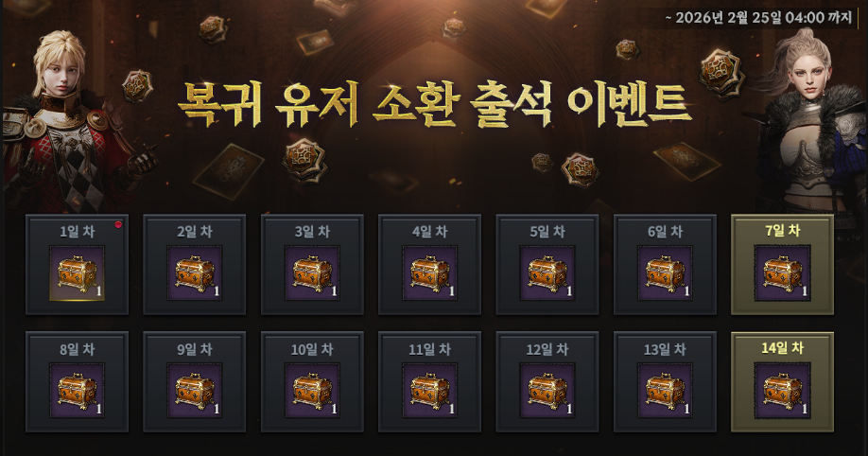Viewport: 868px width, 456px height.
Task: Click the red notification dot on 1일 차
Action: (x=118, y=224)
